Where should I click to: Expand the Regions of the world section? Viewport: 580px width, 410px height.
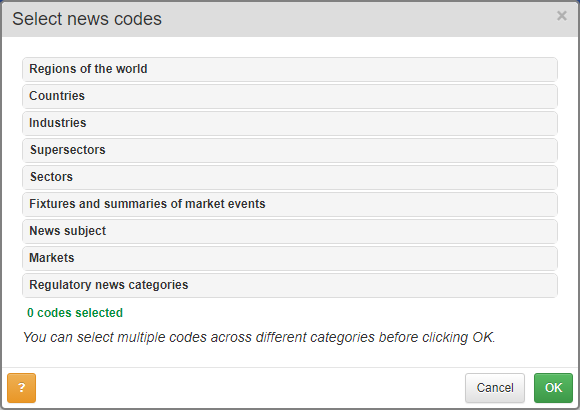click(x=290, y=69)
